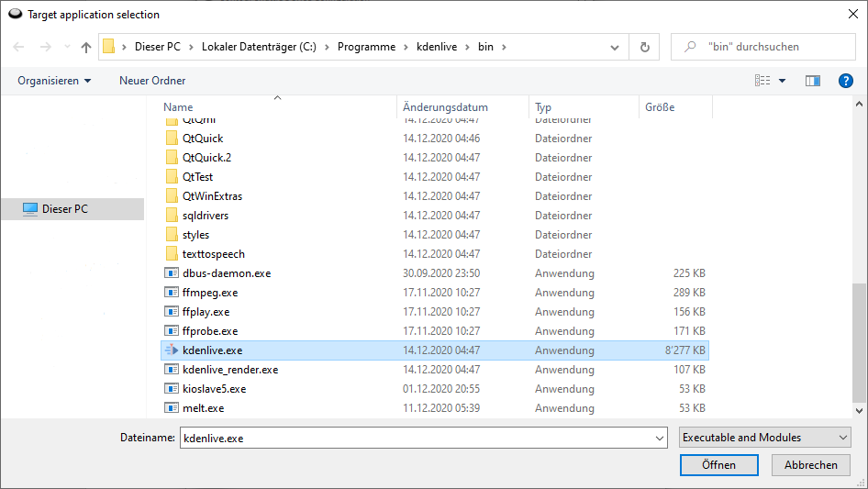868x489 pixels.
Task: Click Programme breadcrumb segment
Action: click(x=366, y=47)
